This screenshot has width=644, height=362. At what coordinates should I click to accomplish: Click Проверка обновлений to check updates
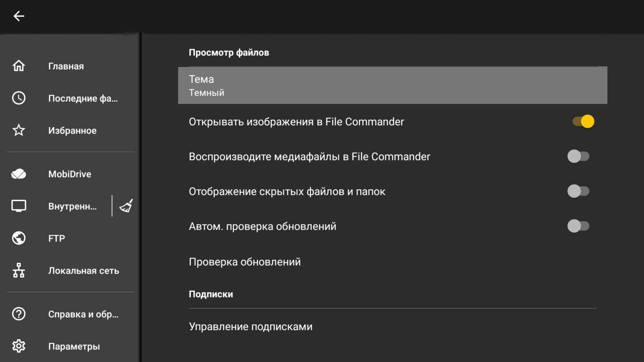point(245,262)
